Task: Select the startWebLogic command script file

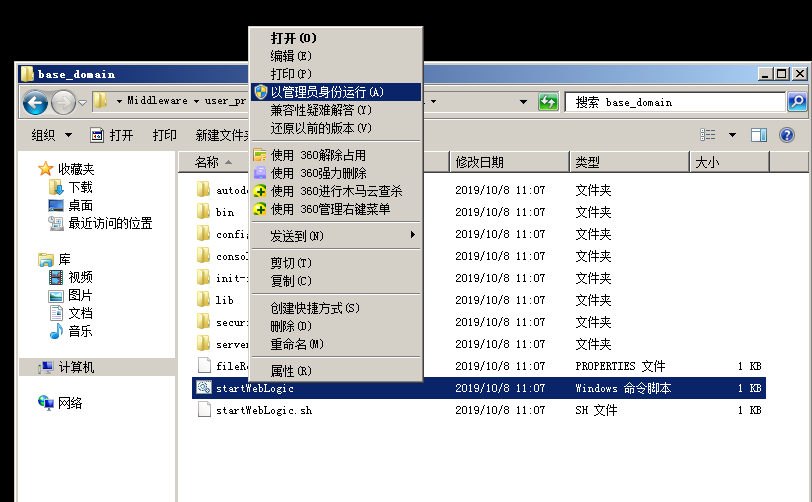Action: point(478,388)
